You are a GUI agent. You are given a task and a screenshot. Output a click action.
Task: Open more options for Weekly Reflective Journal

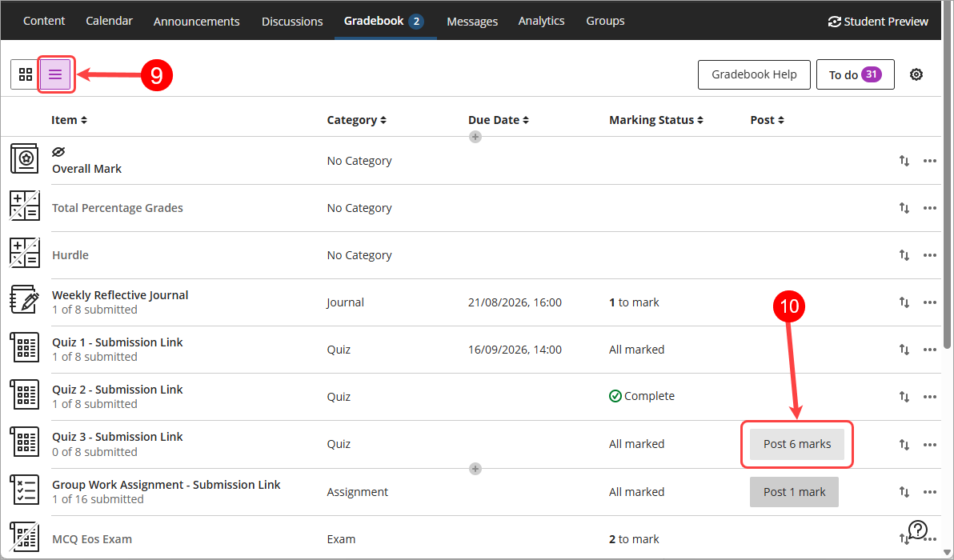point(930,302)
